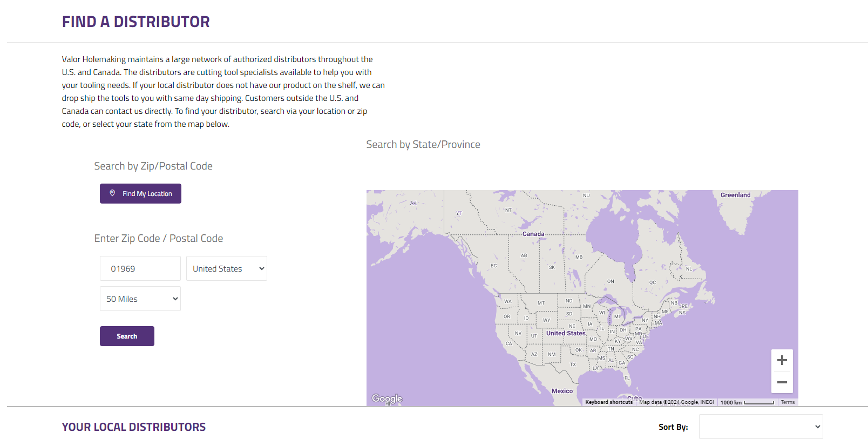
Task: Select California (CA) on the map
Action: pyautogui.click(x=508, y=343)
